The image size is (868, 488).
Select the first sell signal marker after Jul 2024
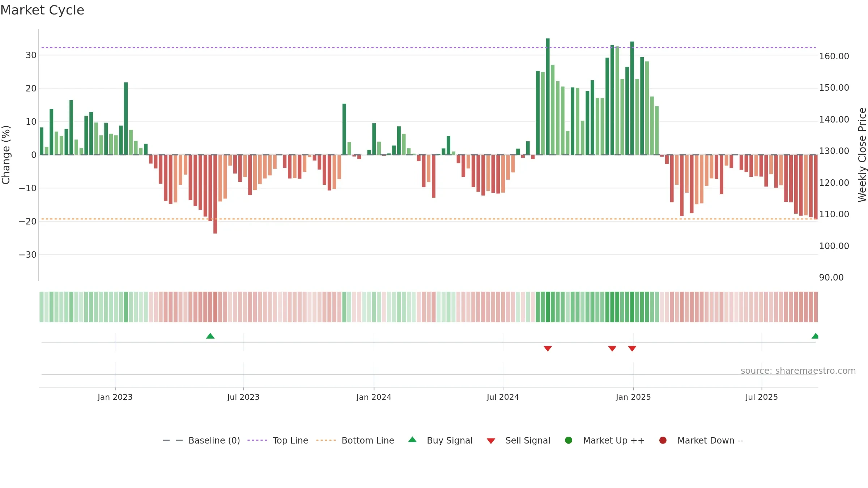tap(548, 348)
